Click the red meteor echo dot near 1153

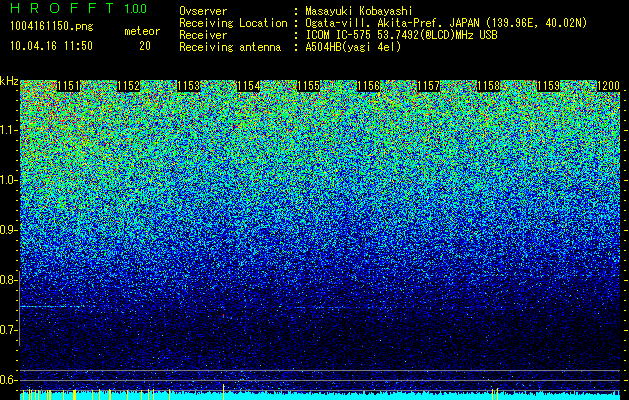click(x=223, y=316)
